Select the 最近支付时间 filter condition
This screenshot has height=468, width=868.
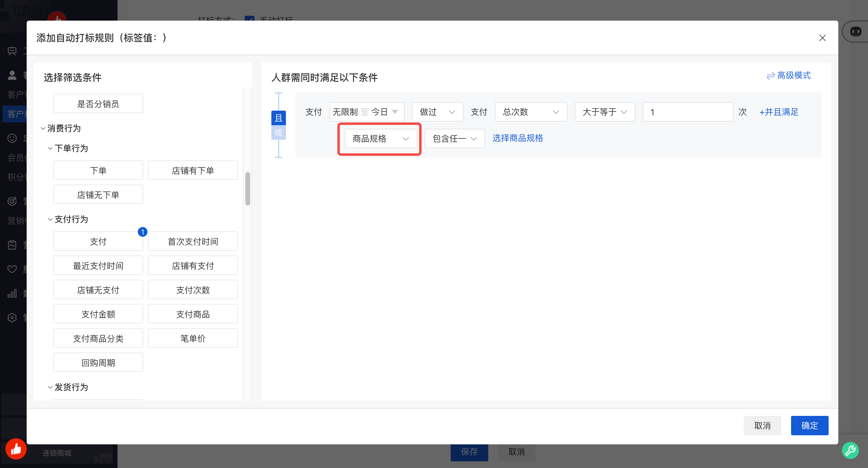click(98, 265)
